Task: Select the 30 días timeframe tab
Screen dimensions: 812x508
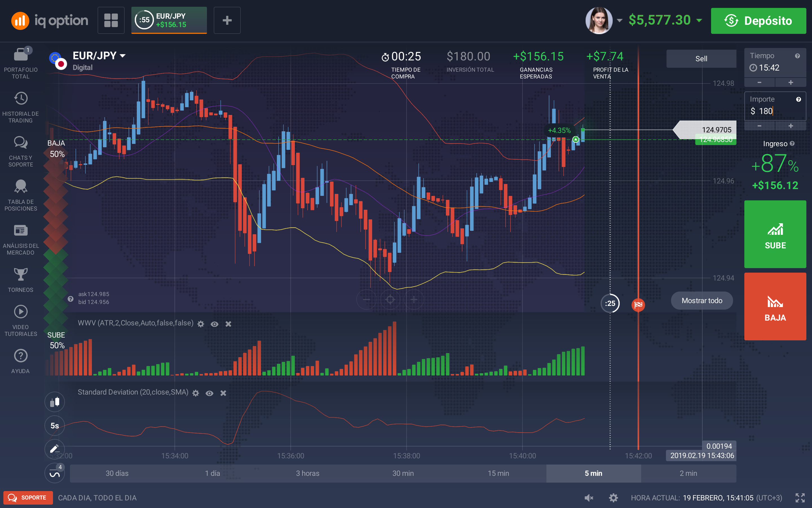Action: [117, 473]
